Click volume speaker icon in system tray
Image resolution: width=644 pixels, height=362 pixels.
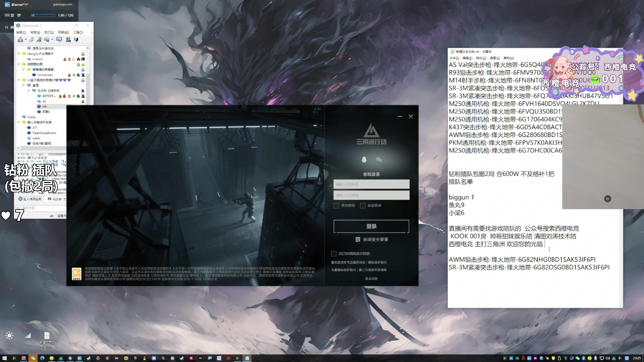608,358
